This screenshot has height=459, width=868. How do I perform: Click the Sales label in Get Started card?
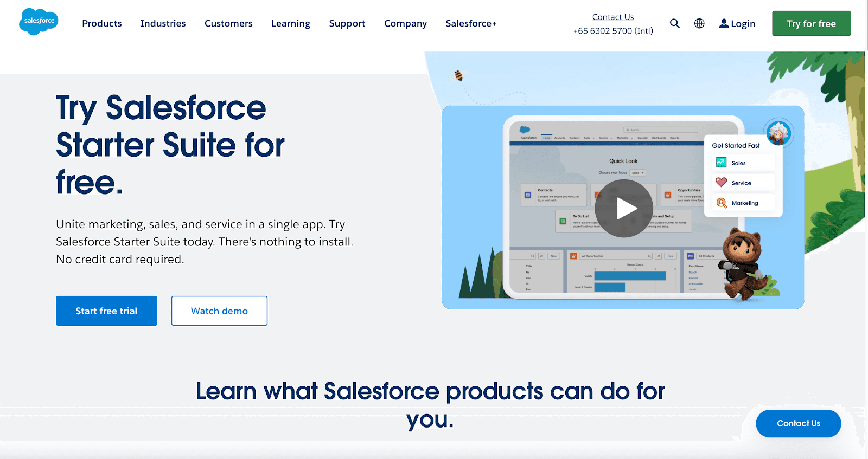pyautogui.click(x=738, y=163)
